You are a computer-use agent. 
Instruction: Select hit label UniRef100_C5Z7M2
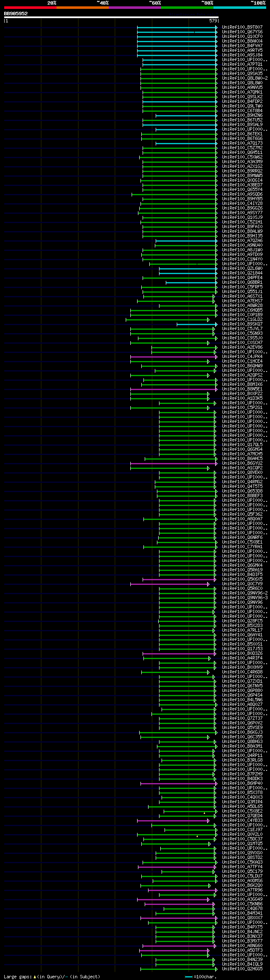pos(242,148)
